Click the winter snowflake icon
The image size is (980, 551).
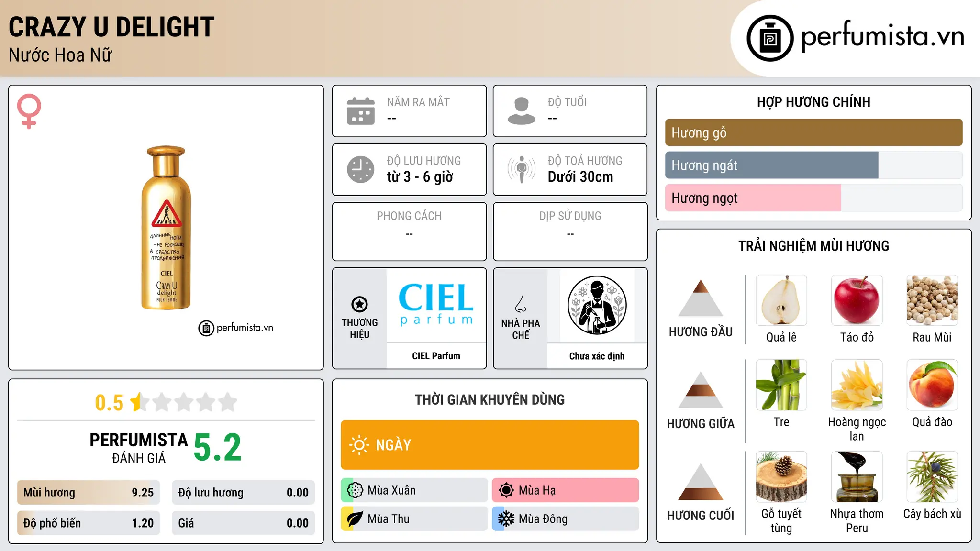tap(506, 519)
